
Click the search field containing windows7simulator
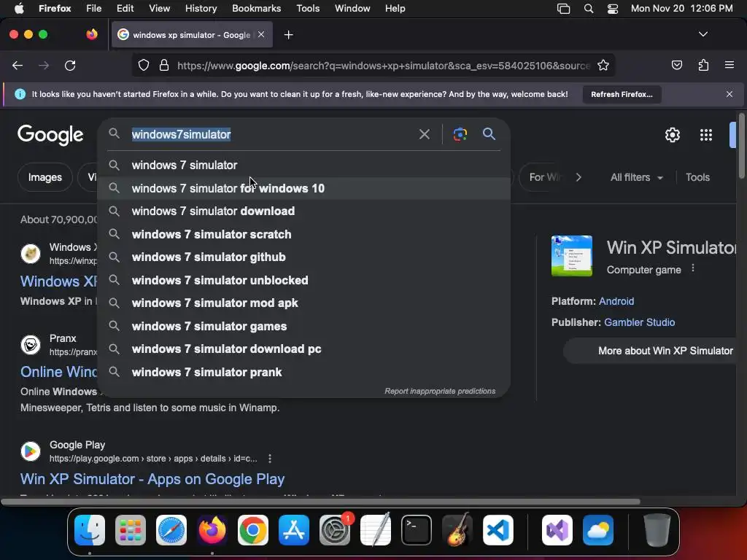[x=271, y=134]
